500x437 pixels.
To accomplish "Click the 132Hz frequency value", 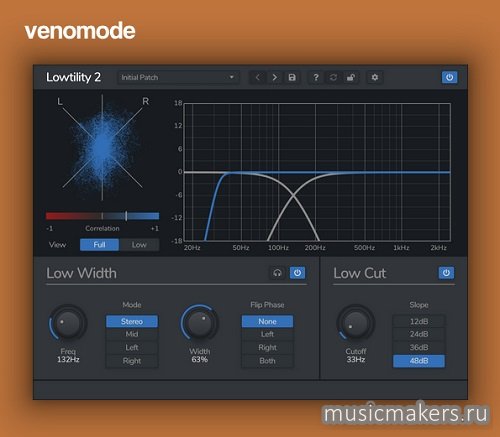I will 68,360.
